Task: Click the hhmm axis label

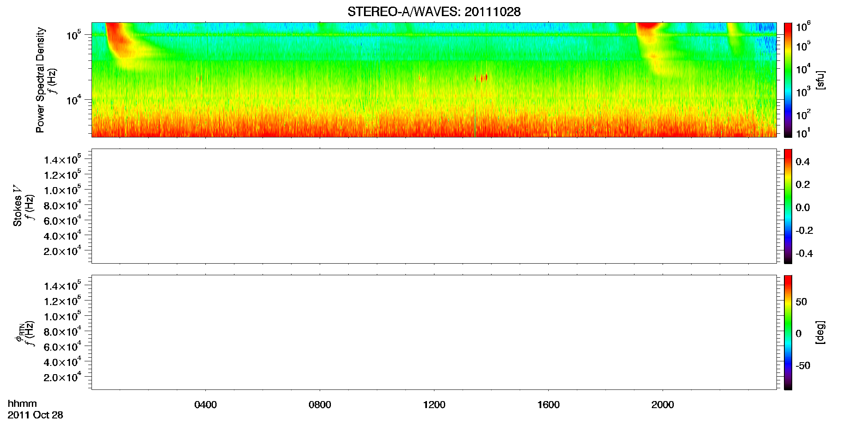Action: coord(22,404)
